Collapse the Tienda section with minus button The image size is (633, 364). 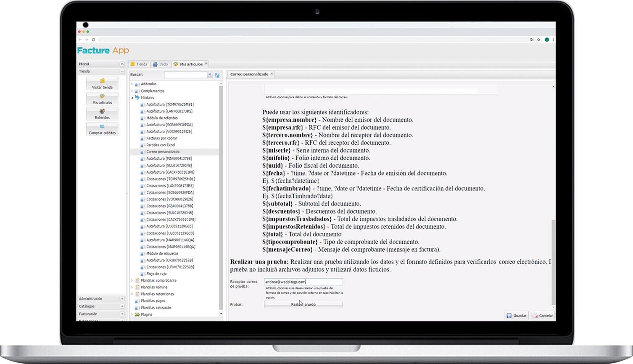pyautogui.click(x=122, y=71)
